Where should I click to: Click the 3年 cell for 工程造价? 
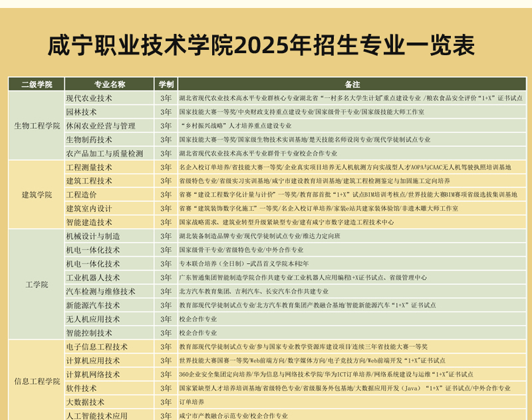tap(166, 195)
